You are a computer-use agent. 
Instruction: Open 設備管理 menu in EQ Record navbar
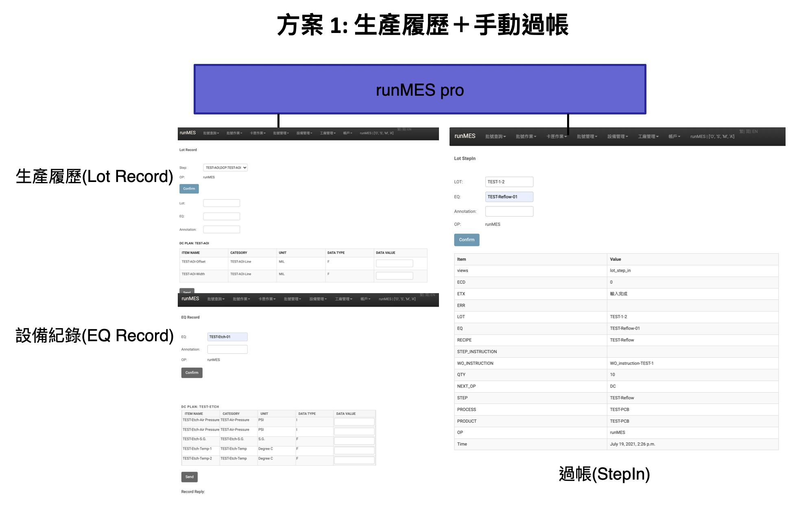(318, 299)
